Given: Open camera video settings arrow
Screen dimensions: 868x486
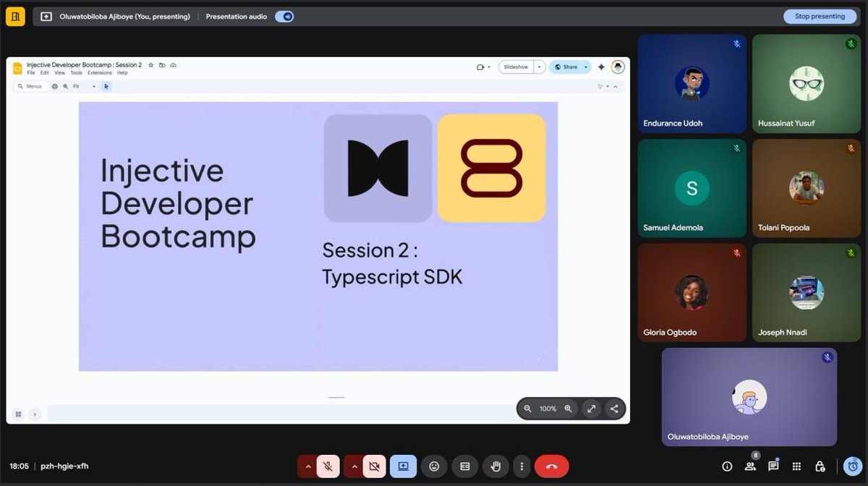Looking at the screenshot, I should [354, 466].
